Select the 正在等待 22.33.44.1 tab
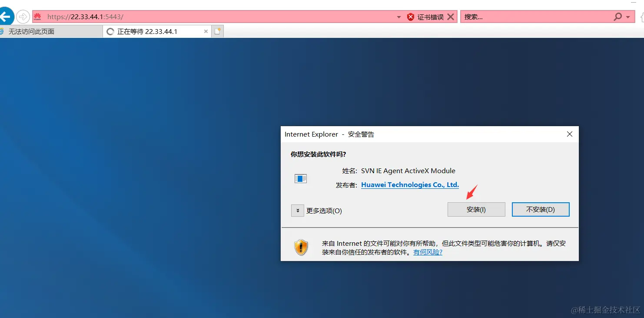Viewport: 644px width, 318px height. click(x=157, y=31)
